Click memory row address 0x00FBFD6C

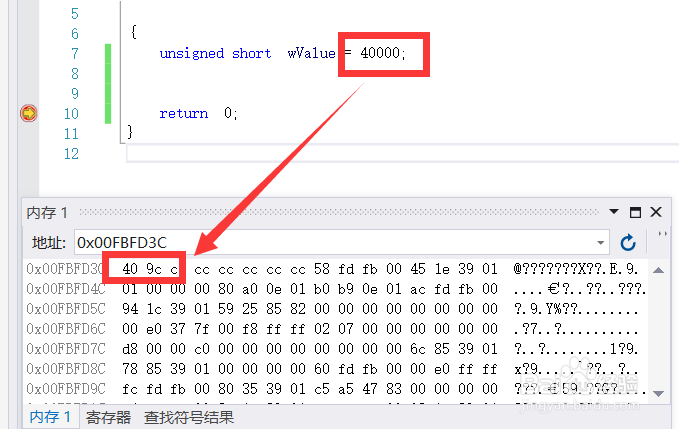[x=66, y=329]
